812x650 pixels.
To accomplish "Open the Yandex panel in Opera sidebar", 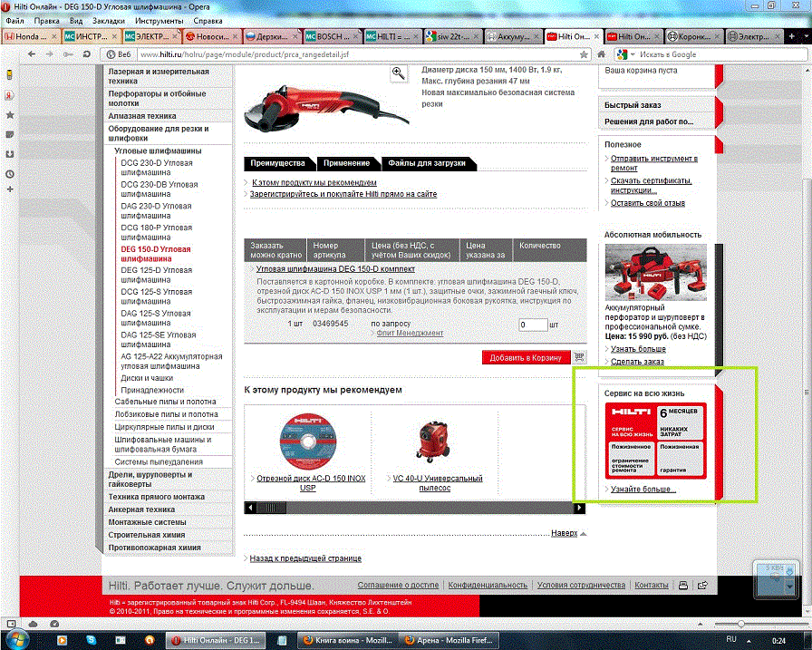I will coord(10,95).
